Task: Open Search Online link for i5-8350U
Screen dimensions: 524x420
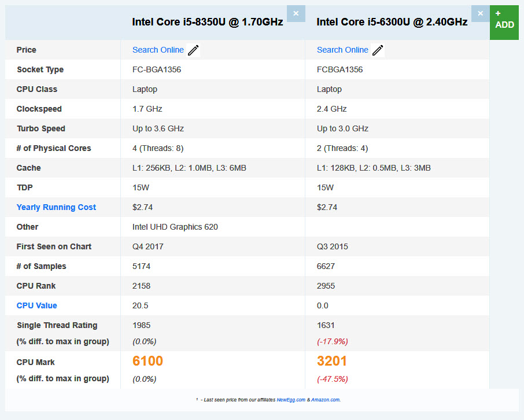Action: (x=158, y=50)
